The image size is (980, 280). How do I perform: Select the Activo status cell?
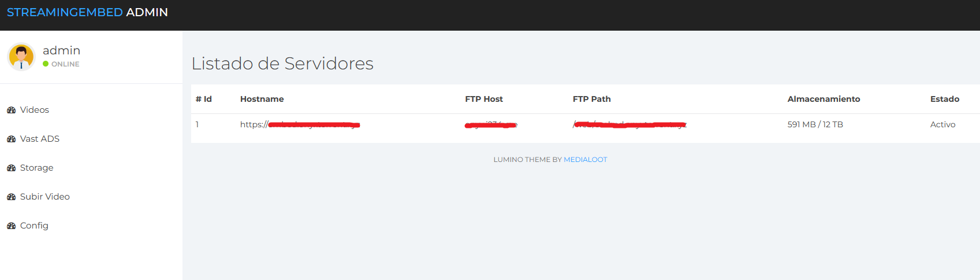click(942, 124)
